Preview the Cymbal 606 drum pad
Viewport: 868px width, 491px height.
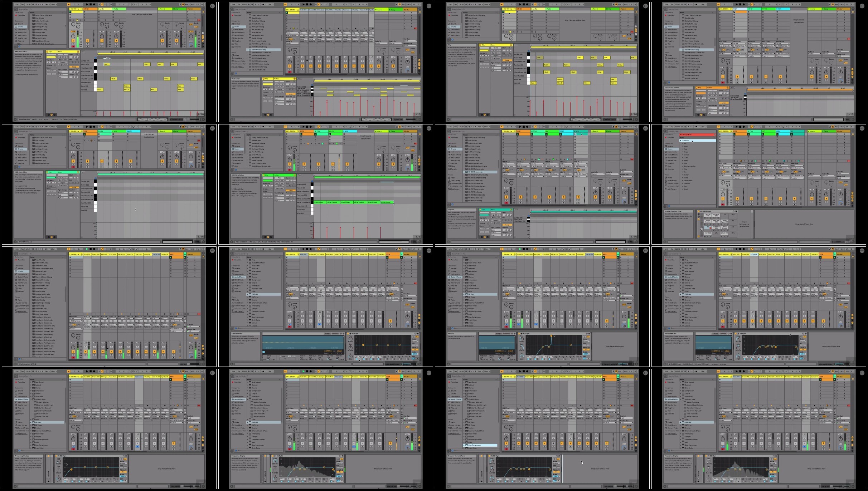pyautogui.click(x=716, y=218)
